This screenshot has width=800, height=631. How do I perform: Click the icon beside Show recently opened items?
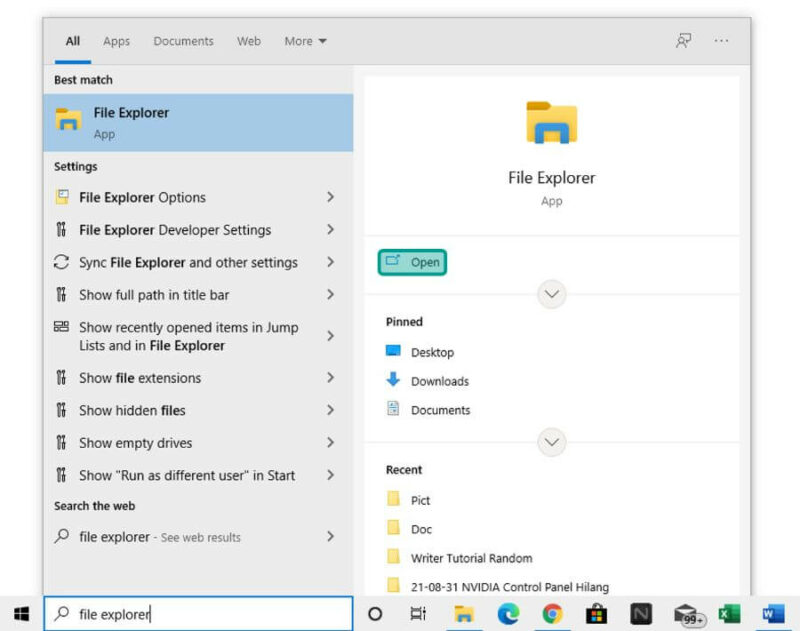61,326
